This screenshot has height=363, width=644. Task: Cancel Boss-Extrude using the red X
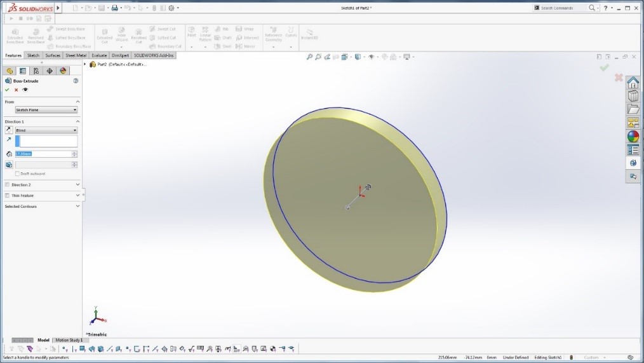click(x=17, y=90)
